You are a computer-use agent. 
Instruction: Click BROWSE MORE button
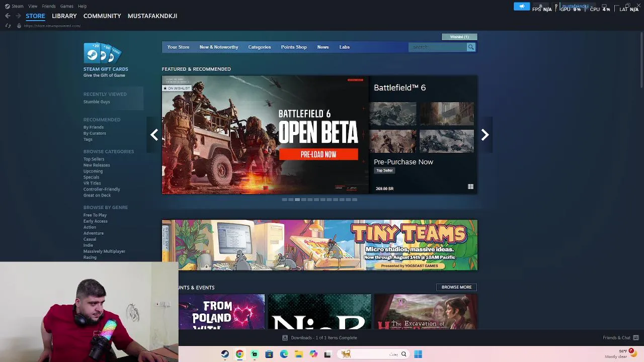(x=457, y=287)
